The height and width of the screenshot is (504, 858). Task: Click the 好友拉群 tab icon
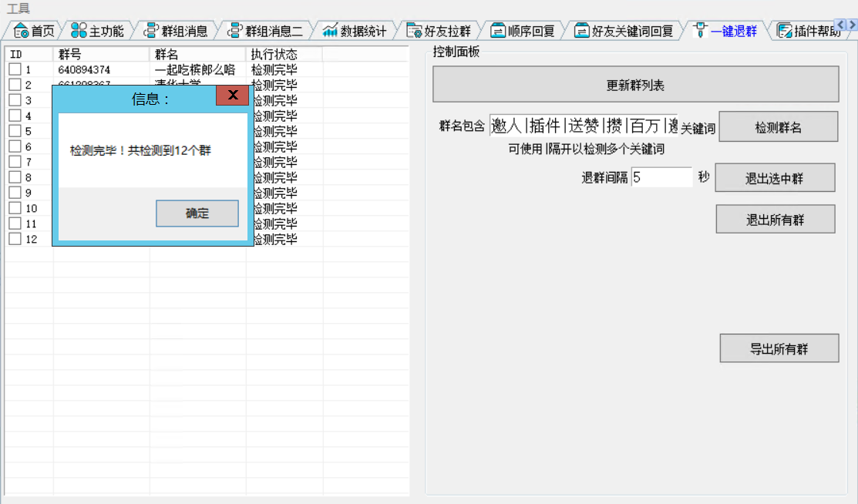point(414,31)
